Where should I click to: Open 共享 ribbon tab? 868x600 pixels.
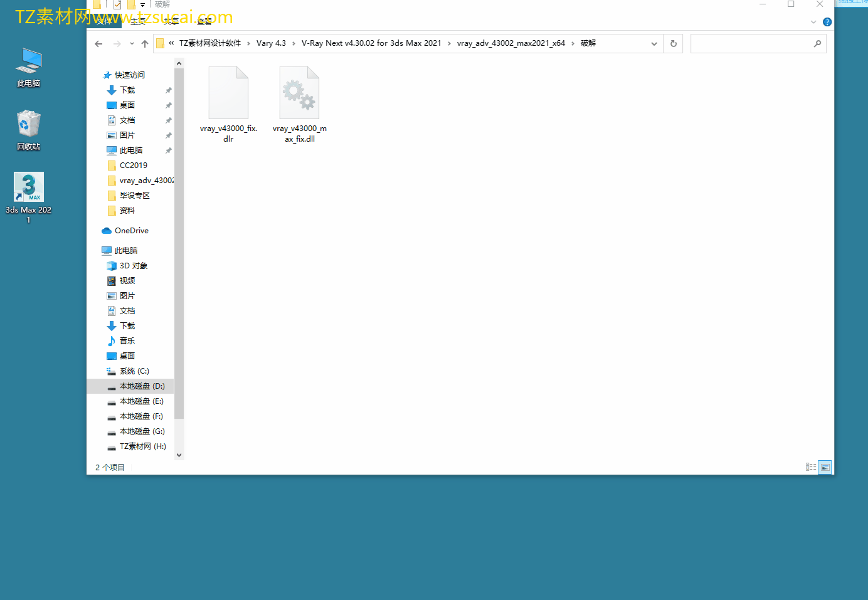[x=171, y=21]
